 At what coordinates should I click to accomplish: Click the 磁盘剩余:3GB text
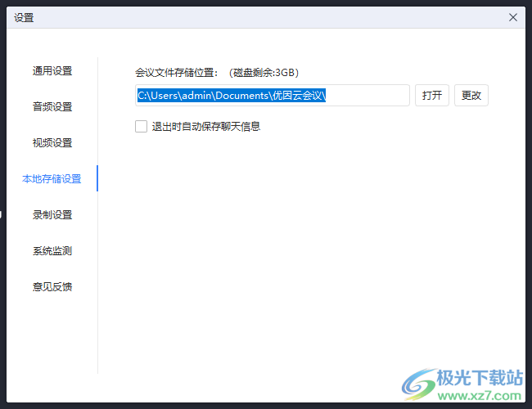[264, 73]
